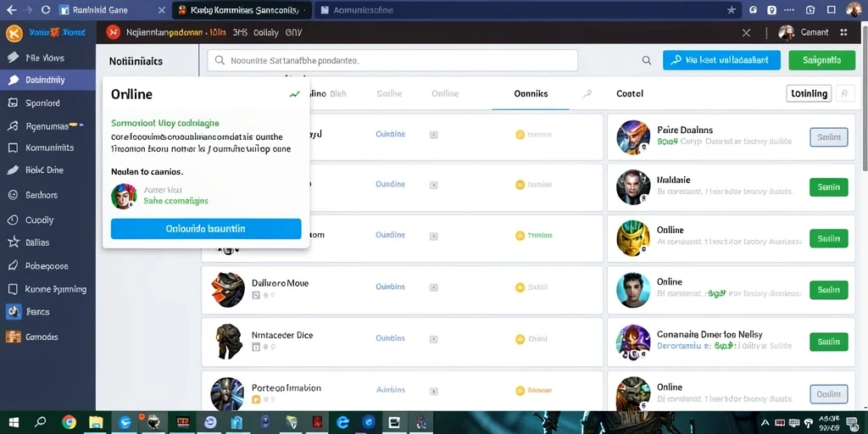Viewport: 868px width, 434px height.
Task: Open the Dalkoro Moue avatar thumbnail
Action: 227,290
